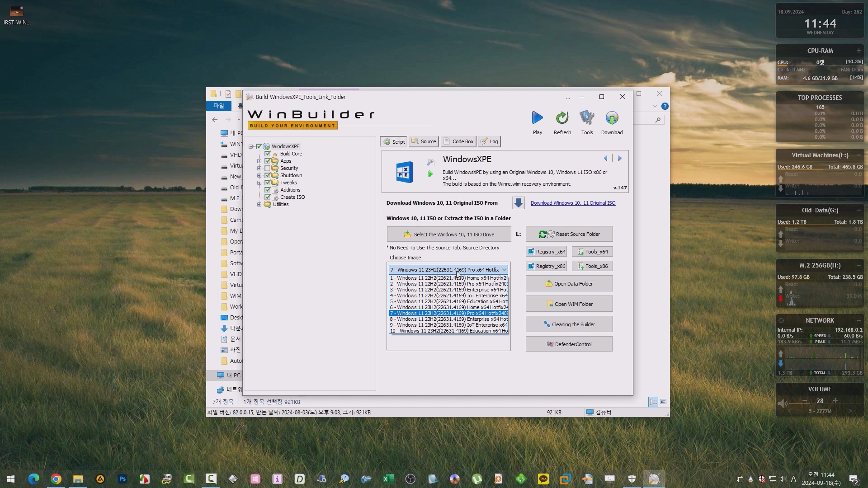Image resolution: width=868 pixels, height=488 pixels.
Task: Click the Play build icon
Action: 537,118
